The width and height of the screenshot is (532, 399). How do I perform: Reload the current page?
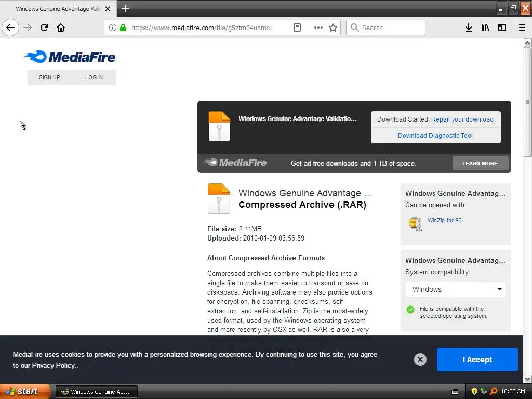[44, 28]
